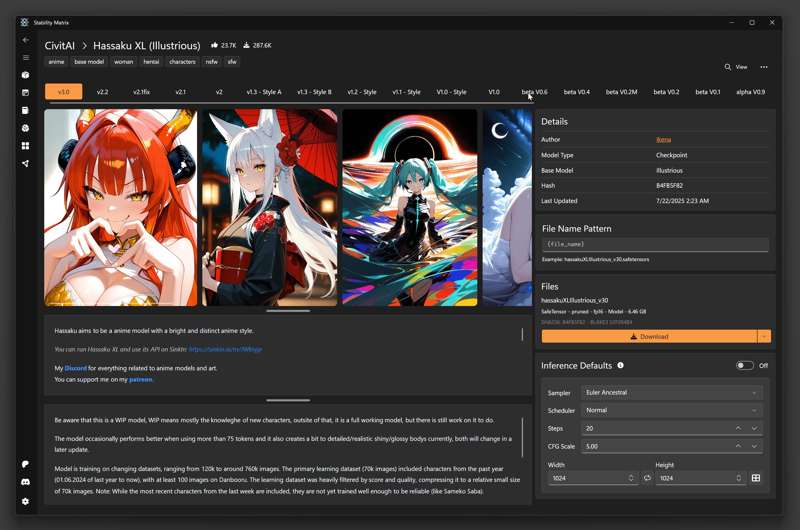Swap width and height values icon
Screen dimensions: 800x530
[647, 478]
